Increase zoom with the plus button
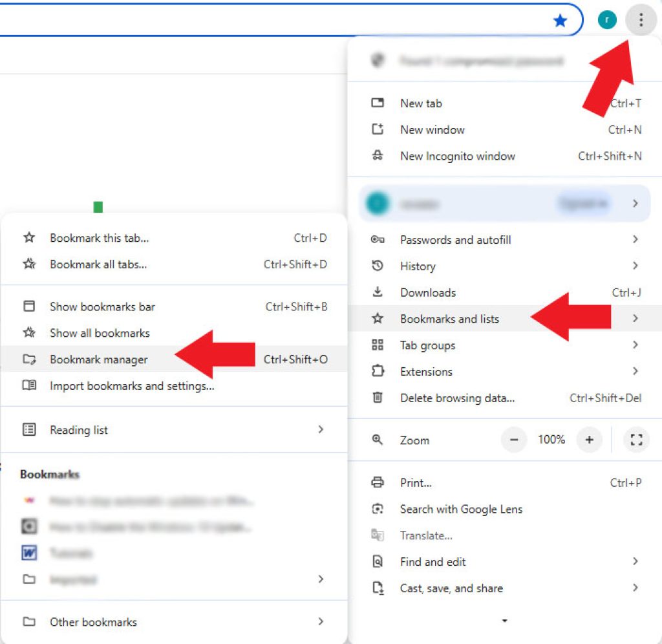Image resolution: width=662 pixels, height=644 pixels. point(590,440)
